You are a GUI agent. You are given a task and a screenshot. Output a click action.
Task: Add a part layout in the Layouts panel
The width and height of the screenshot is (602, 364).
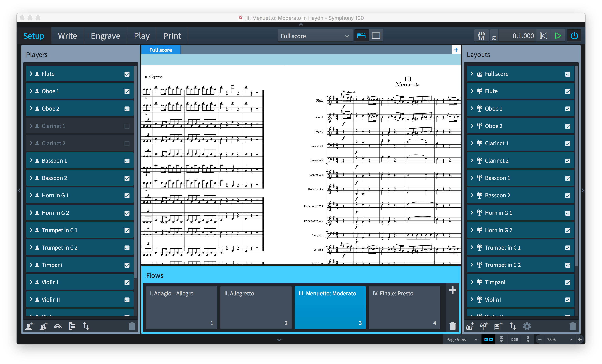(x=483, y=326)
